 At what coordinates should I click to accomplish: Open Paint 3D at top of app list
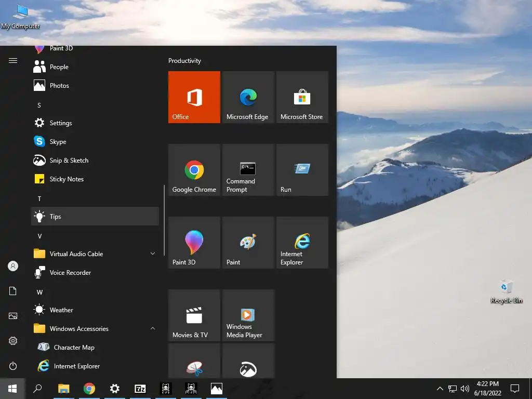[x=95, y=50]
